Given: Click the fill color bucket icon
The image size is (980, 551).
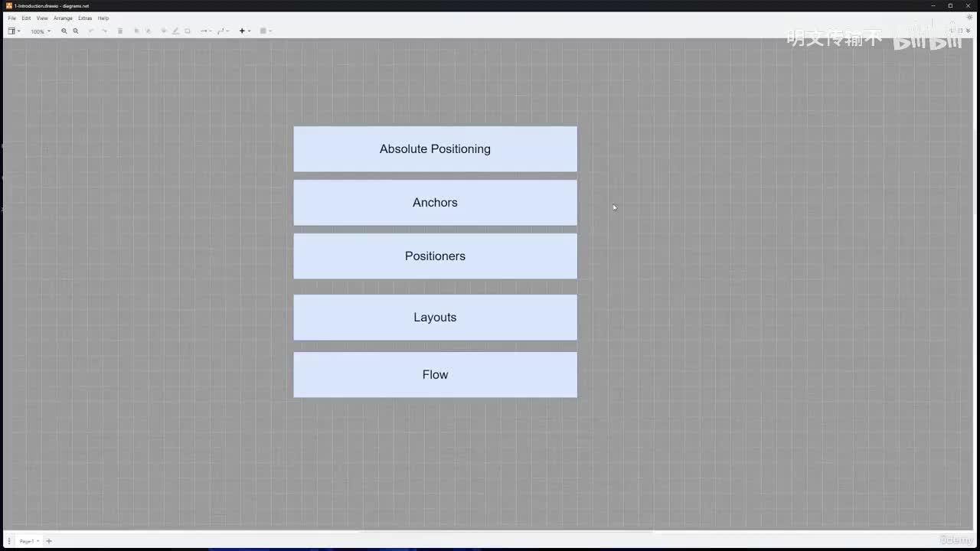Looking at the screenshot, I should [164, 31].
